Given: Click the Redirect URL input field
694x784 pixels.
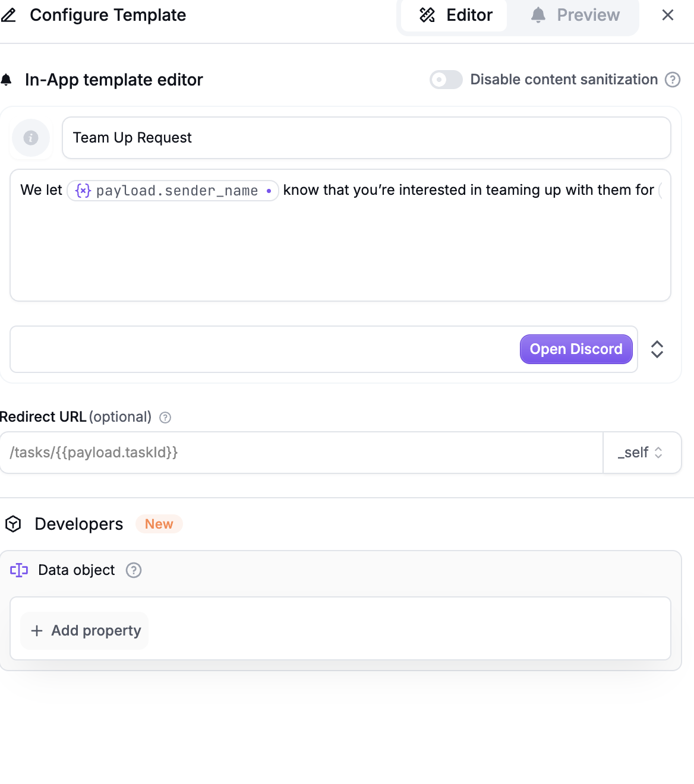Looking at the screenshot, I should pyautogui.click(x=301, y=453).
